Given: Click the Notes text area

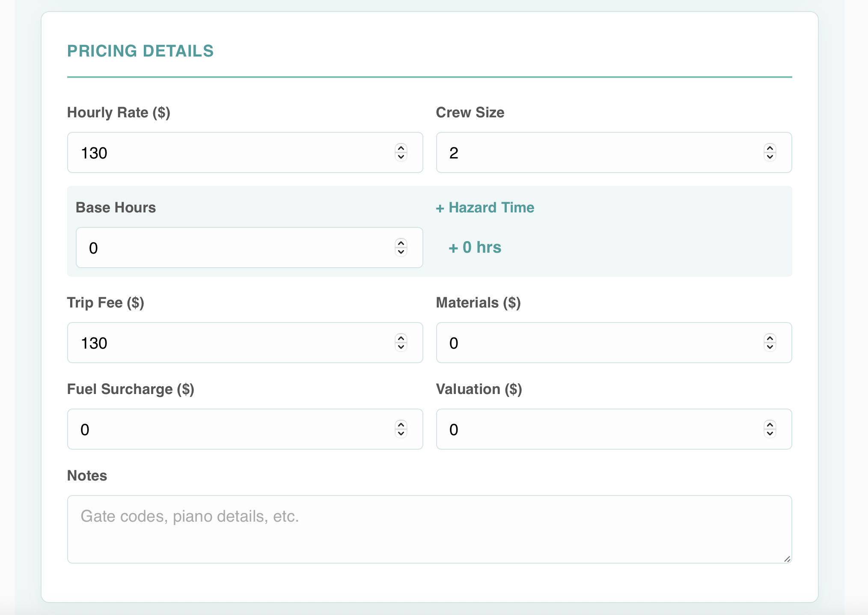Looking at the screenshot, I should tap(428, 529).
